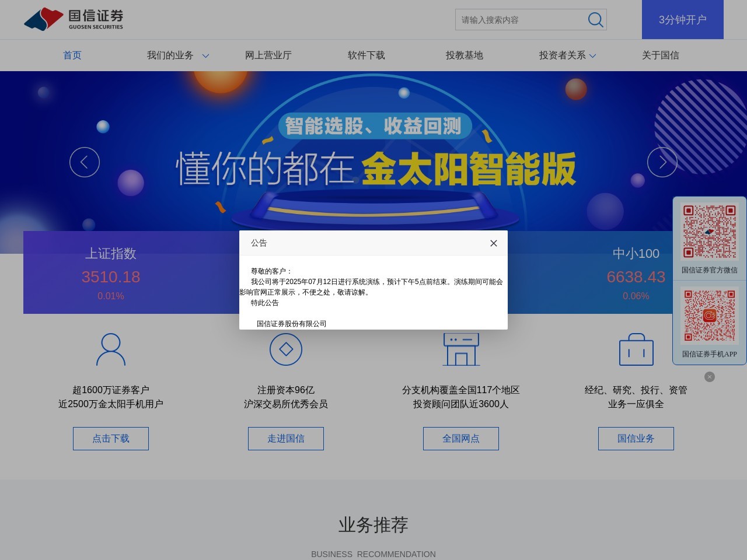This screenshot has width=747, height=560.
Task: Click the 投资顾问团队近3600人 text
Action: 461,404
